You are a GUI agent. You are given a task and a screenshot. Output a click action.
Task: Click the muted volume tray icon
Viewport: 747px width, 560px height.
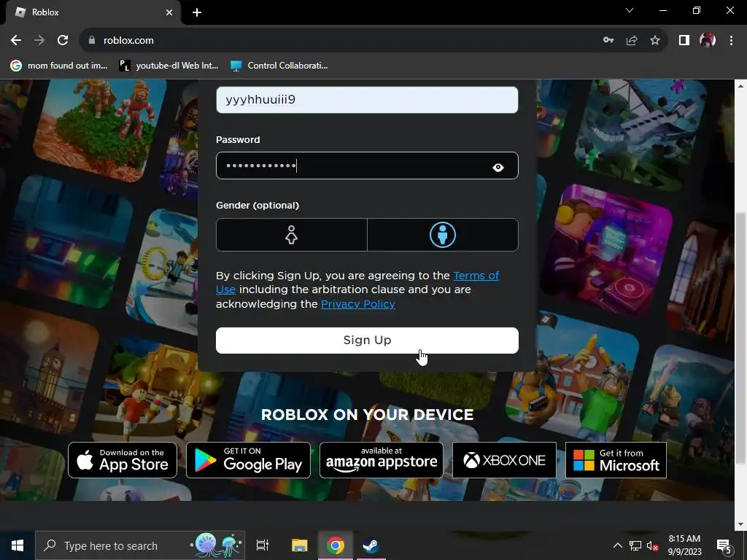click(x=653, y=545)
